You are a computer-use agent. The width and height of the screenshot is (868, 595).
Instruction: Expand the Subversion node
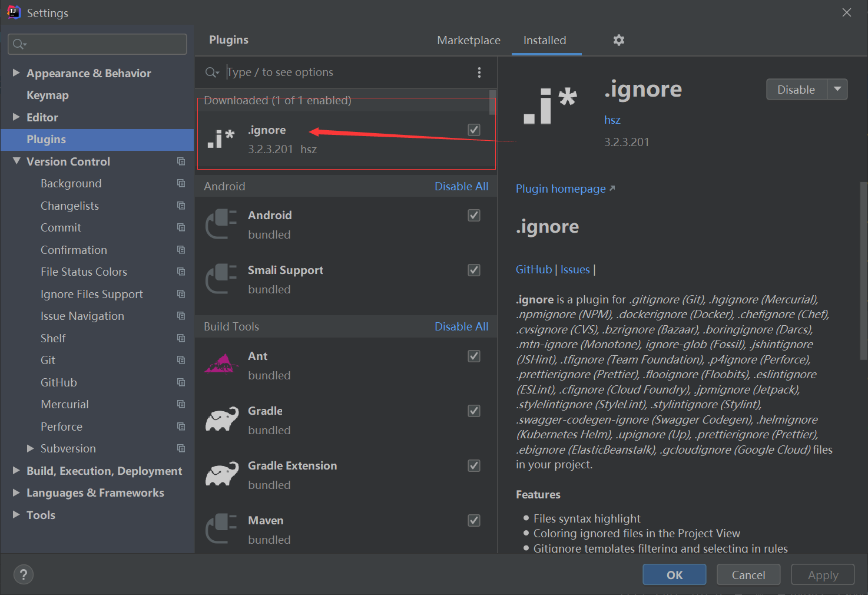pyautogui.click(x=31, y=448)
